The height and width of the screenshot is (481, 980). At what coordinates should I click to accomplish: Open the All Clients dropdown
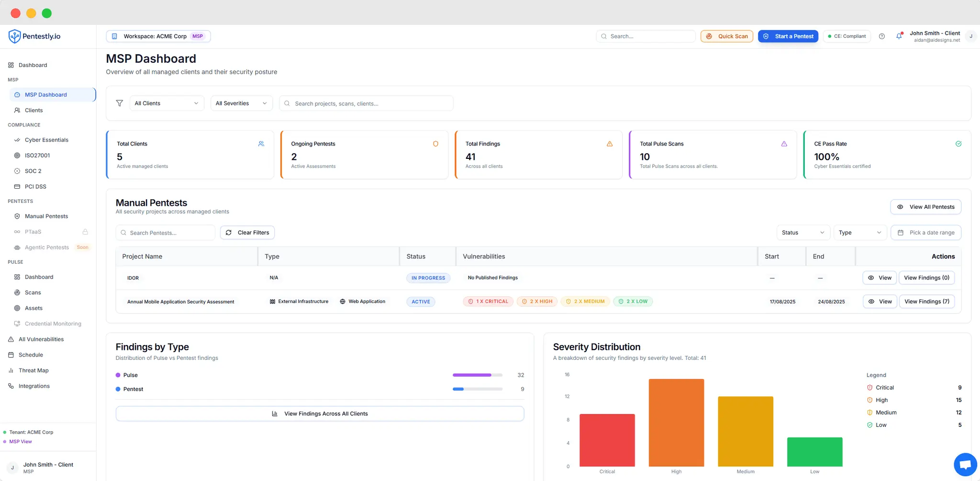point(167,103)
